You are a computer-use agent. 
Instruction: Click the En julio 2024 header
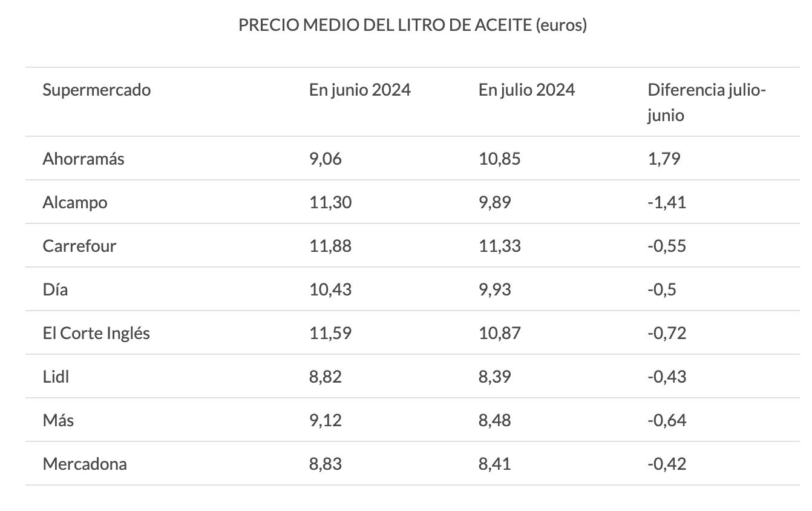click(526, 90)
